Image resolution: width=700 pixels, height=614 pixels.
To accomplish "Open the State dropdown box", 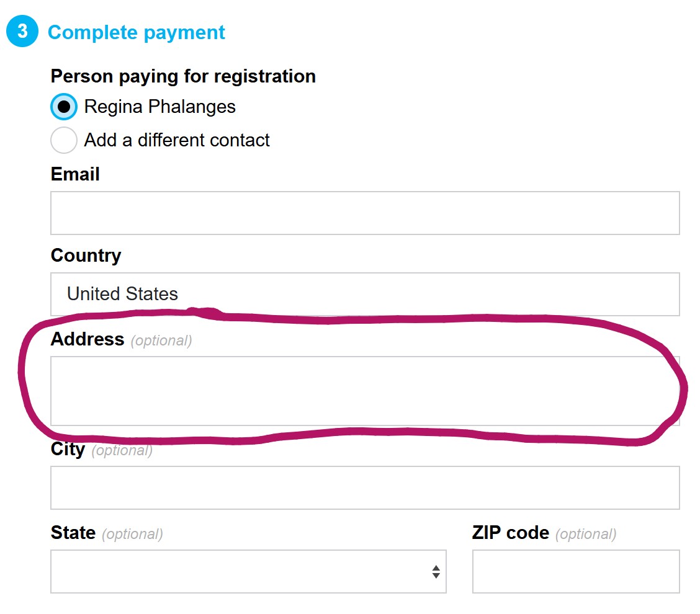I will (248, 571).
